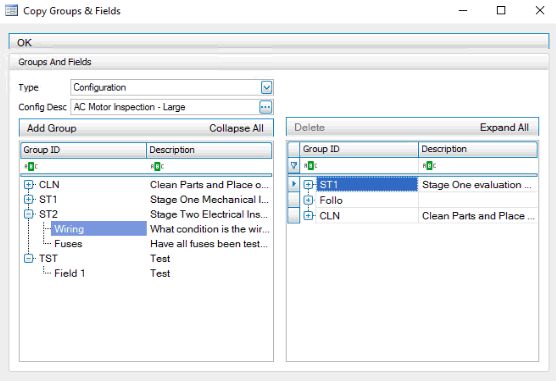Image resolution: width=556 pixels, height=381 pixels.
Task: Expand the CLN group in left tree
Action: click(29, 184)
